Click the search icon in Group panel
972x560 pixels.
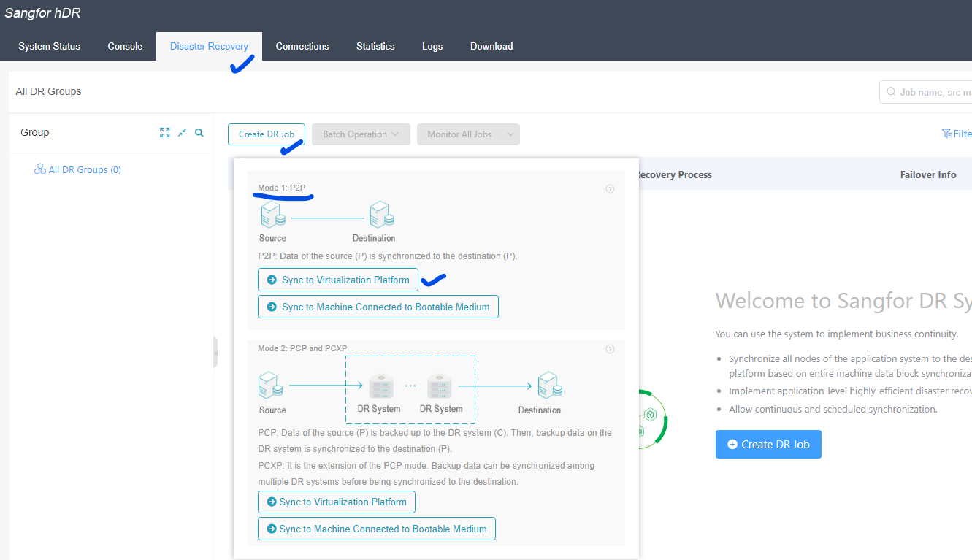point(199,133)
